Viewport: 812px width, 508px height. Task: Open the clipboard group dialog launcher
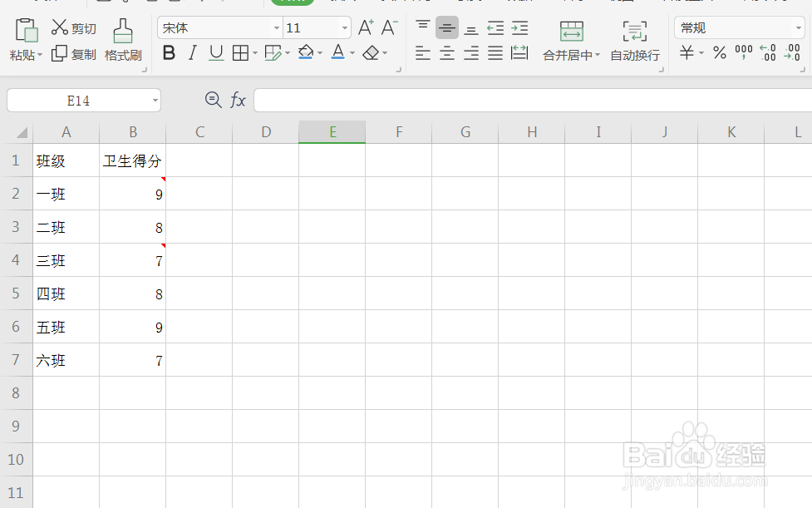[145, 69]
